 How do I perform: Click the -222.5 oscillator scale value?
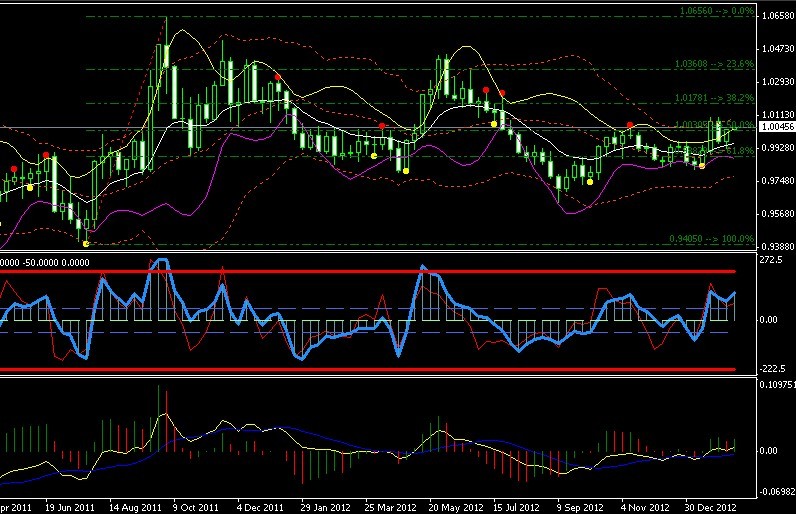(x=773, y=368)
